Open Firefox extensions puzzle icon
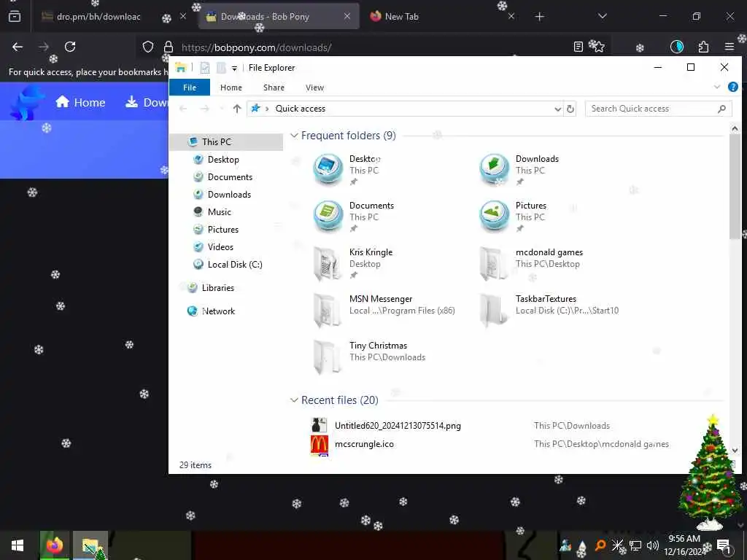The height and width of the screenshot is (560, 747). [x=703, y=47]
